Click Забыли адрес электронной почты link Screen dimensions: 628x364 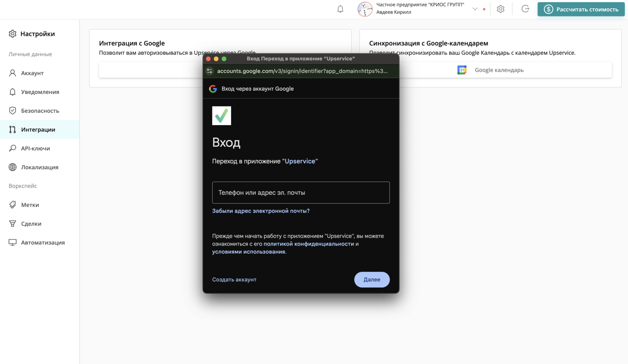point(261,211)
